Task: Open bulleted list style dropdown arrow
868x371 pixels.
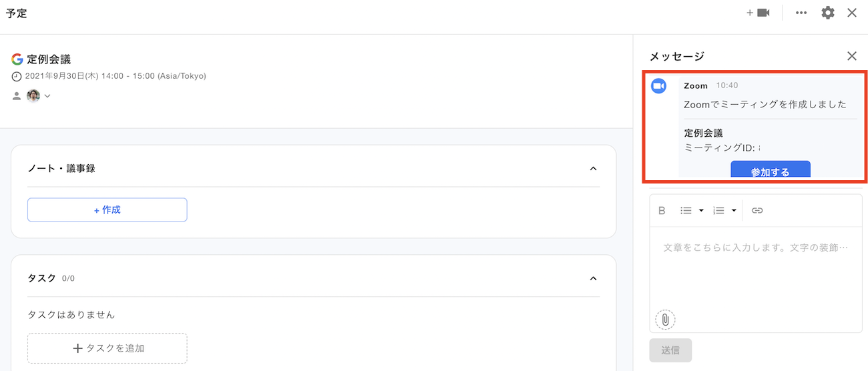Action: point(701,211)
